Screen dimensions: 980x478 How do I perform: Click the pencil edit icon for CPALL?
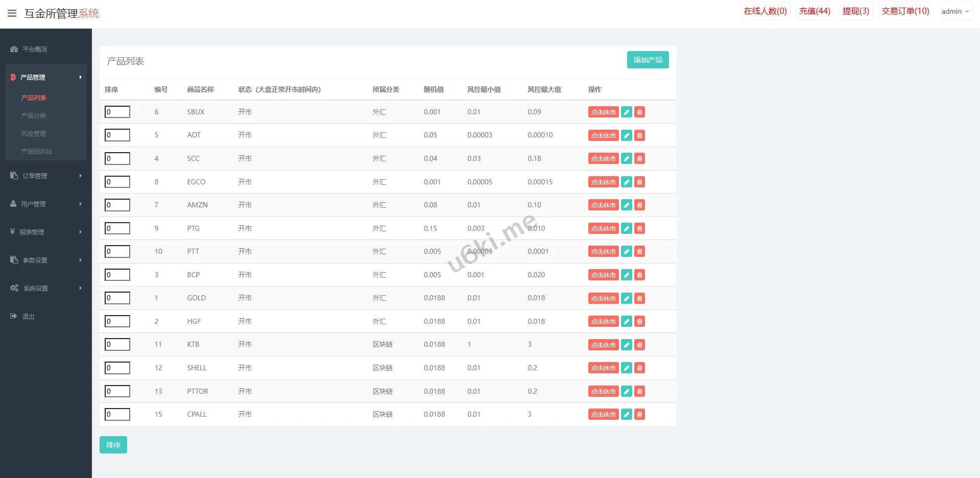pos(626,415)
